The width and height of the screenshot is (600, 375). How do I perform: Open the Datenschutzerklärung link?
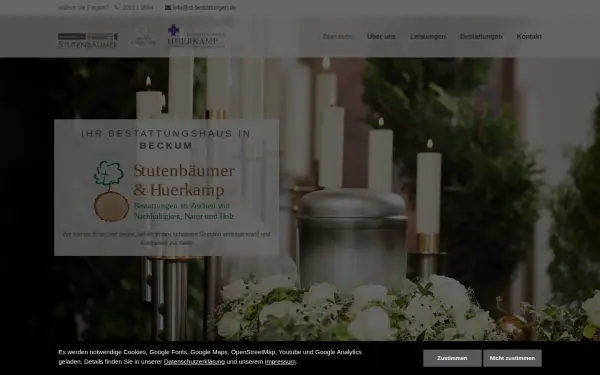(x=194, y=362)
